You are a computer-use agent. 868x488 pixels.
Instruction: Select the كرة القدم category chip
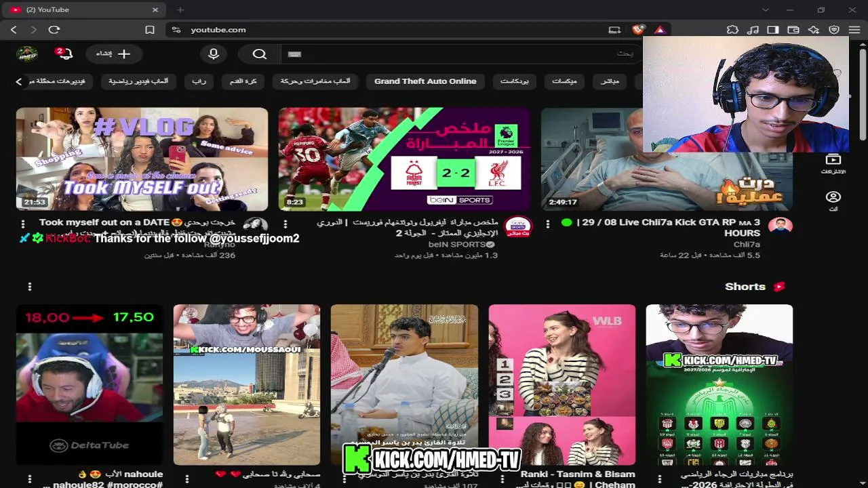243,81
